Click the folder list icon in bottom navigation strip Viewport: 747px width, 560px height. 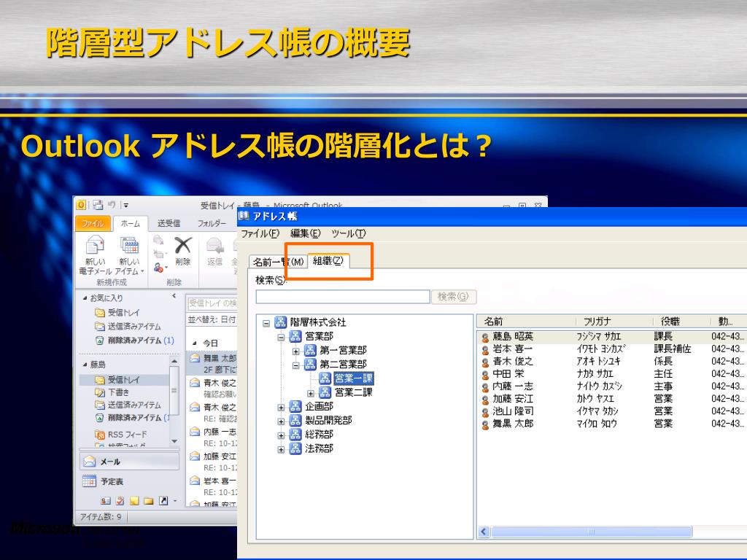click(149, 501)
